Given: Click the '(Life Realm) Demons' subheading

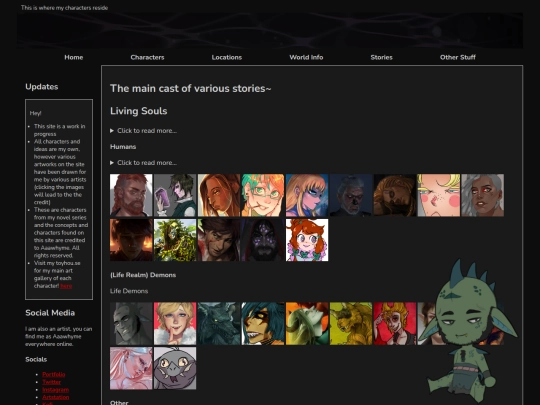Looking at the screenshot, I should coord(143,275).
